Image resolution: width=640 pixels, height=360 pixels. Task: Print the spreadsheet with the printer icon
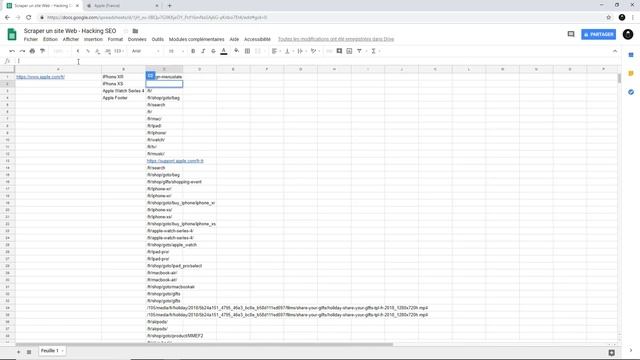click(32, 51)
